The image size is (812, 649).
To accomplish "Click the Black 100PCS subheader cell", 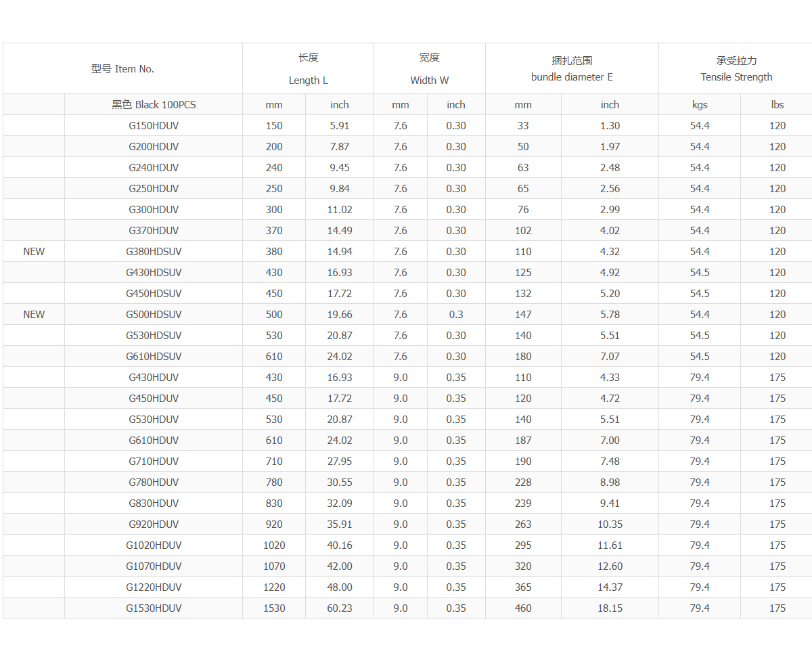I will (x=154, y=105).
